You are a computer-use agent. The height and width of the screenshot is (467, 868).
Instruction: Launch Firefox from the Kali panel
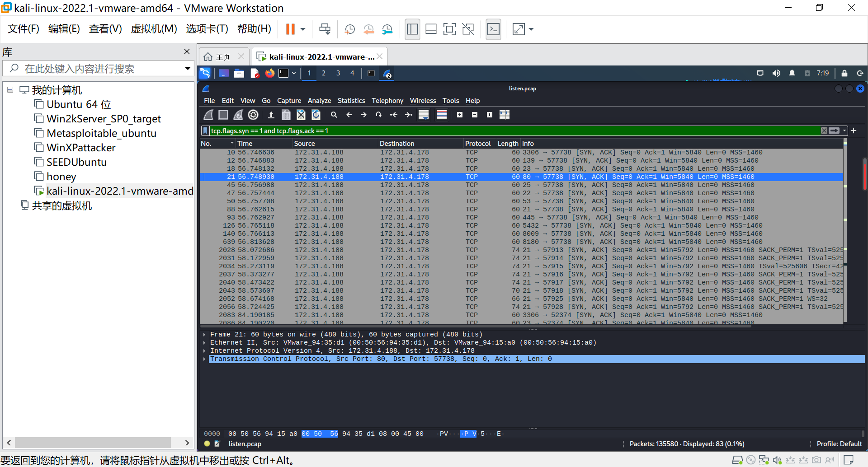point(270,73)
